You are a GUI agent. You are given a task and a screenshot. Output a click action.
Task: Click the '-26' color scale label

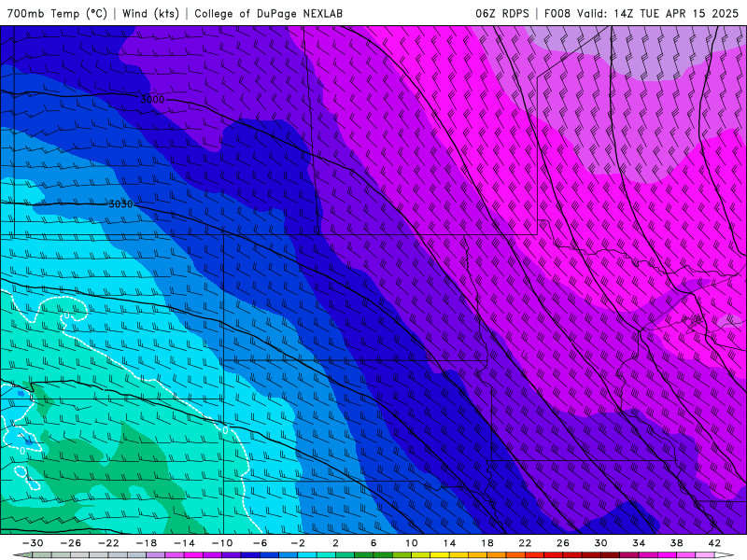click(71, 543)
